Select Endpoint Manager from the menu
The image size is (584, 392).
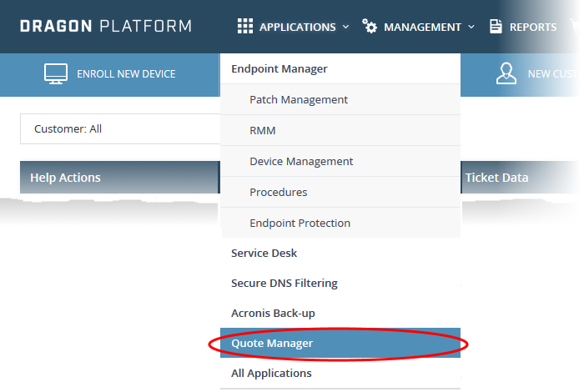[x=340, y=69]
